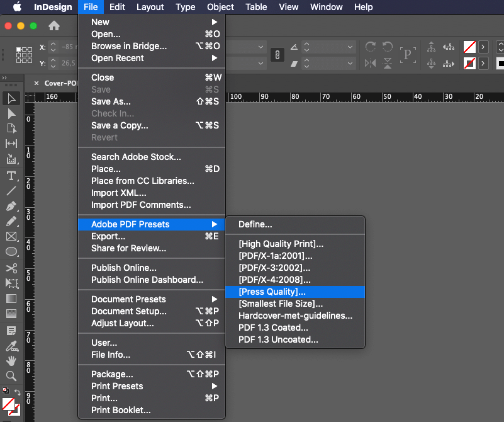Image resolution: width=504 pixels, height=422 pixels.
Task: Set the reference point grid
Action: click(24, 55)
